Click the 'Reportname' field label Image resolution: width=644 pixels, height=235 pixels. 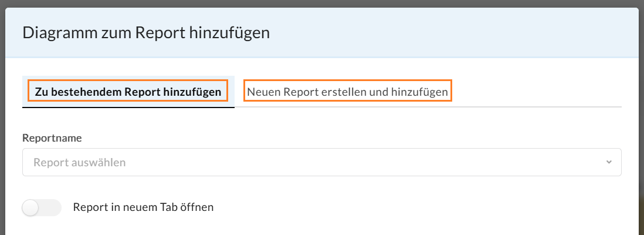(x=52, y=138)
